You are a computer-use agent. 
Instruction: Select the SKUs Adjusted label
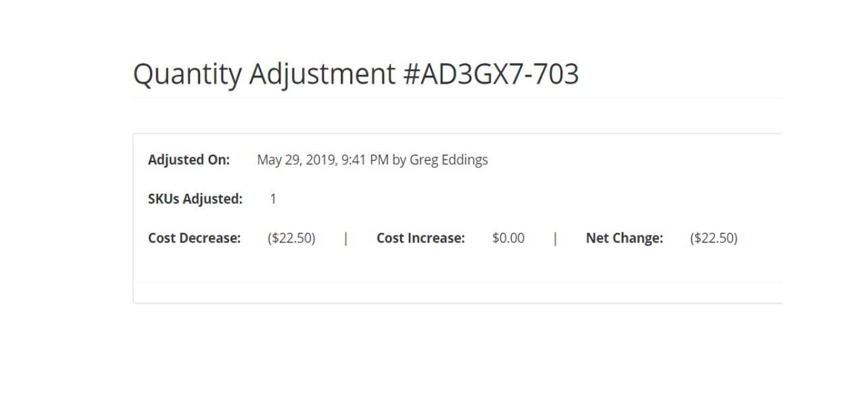[195, 199]
